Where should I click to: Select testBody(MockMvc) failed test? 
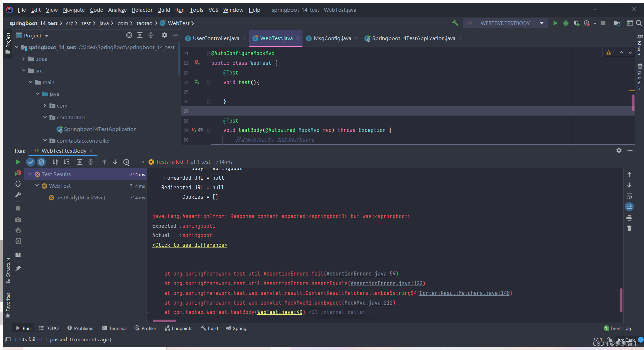pyautogui.click(x=80, y=197)
